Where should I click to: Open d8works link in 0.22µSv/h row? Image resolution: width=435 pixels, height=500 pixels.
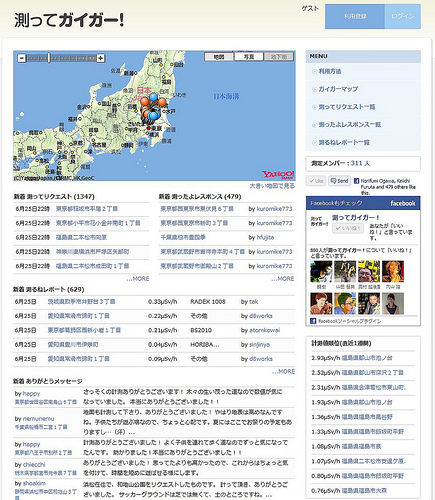click(261, 316)
